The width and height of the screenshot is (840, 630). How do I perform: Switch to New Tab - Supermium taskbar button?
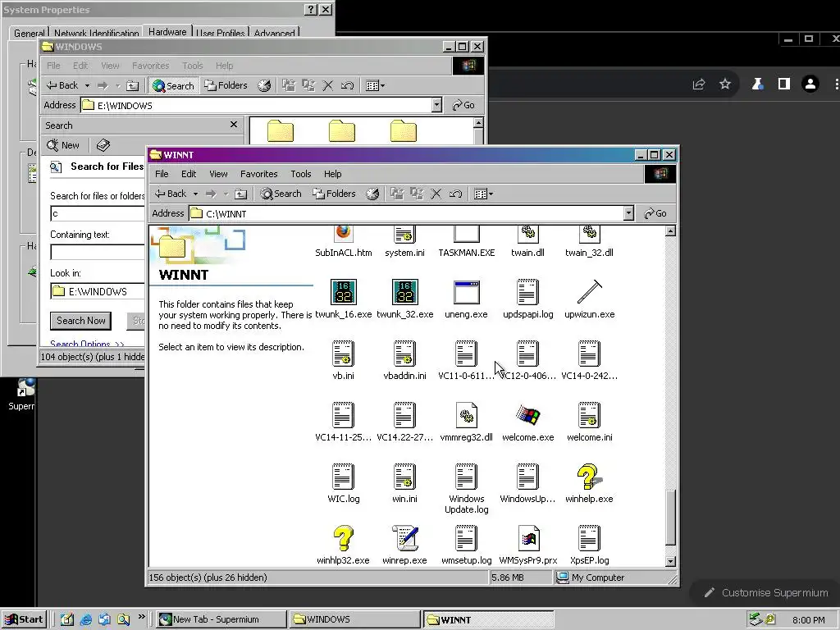[x=221, y=619]
